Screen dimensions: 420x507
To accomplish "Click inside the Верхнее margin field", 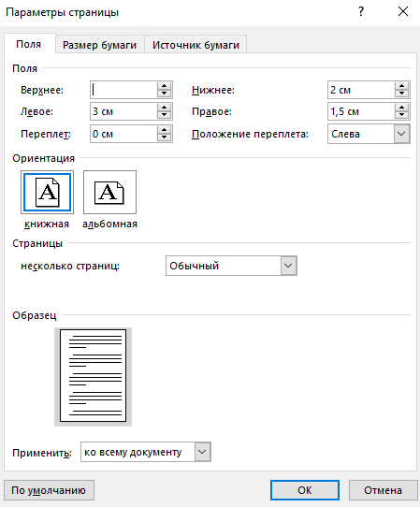I will click(123, 90).
